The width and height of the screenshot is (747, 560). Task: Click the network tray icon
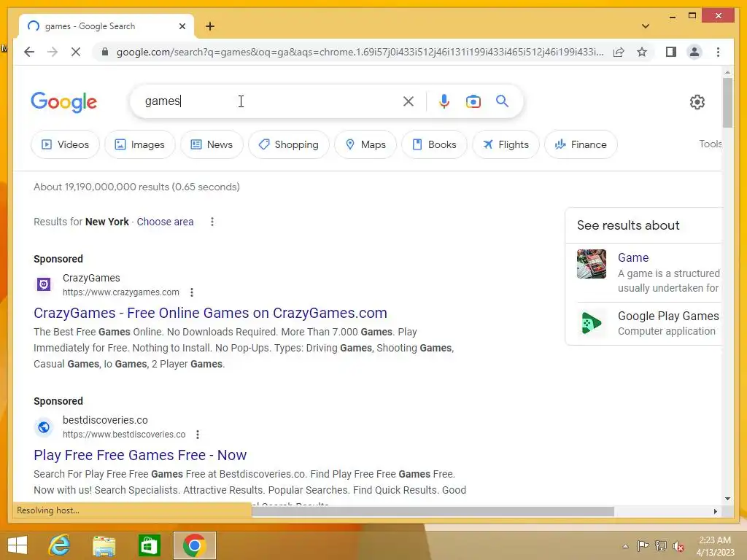[661, 546]
